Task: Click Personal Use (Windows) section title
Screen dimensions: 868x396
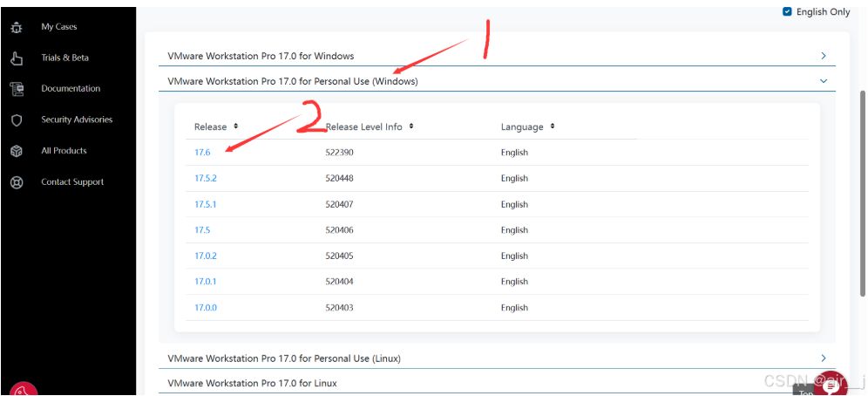Action: coord(293,81)
